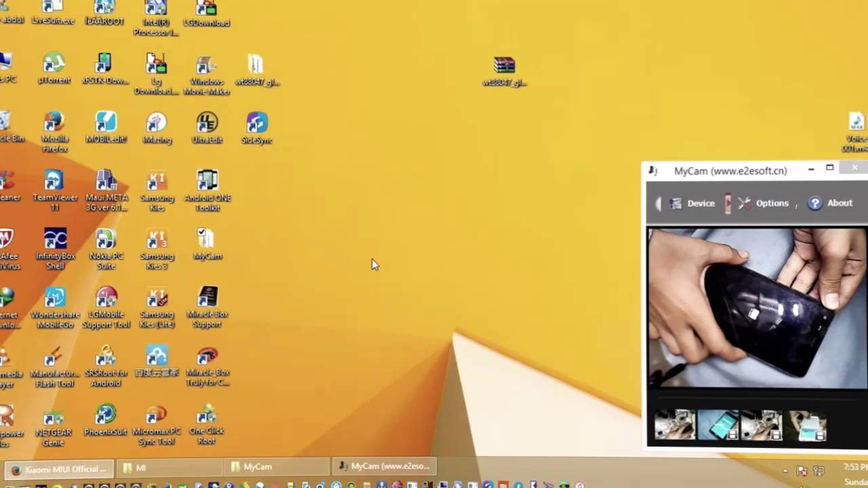Open the Baidu cloud manager shortcut
868x488 pixels.
pos(157,362)
